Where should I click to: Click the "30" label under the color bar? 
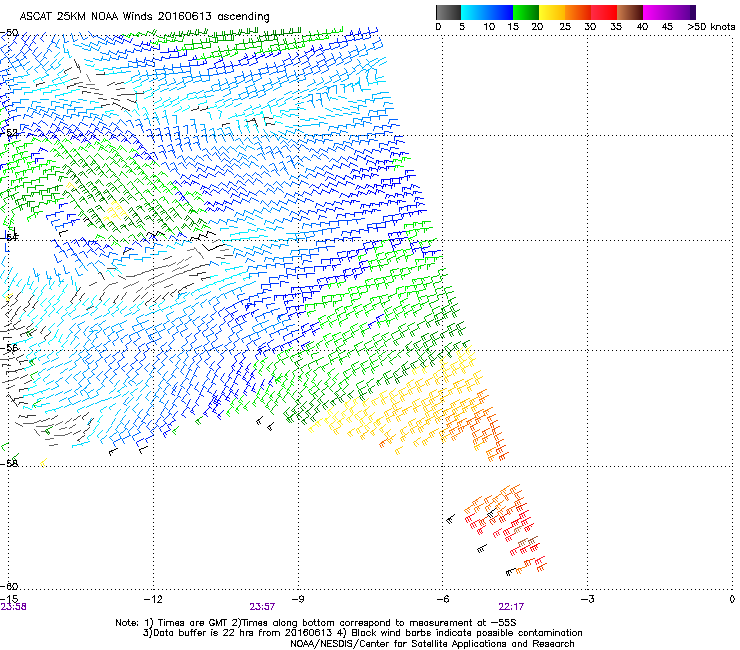[x=590, y=27]
